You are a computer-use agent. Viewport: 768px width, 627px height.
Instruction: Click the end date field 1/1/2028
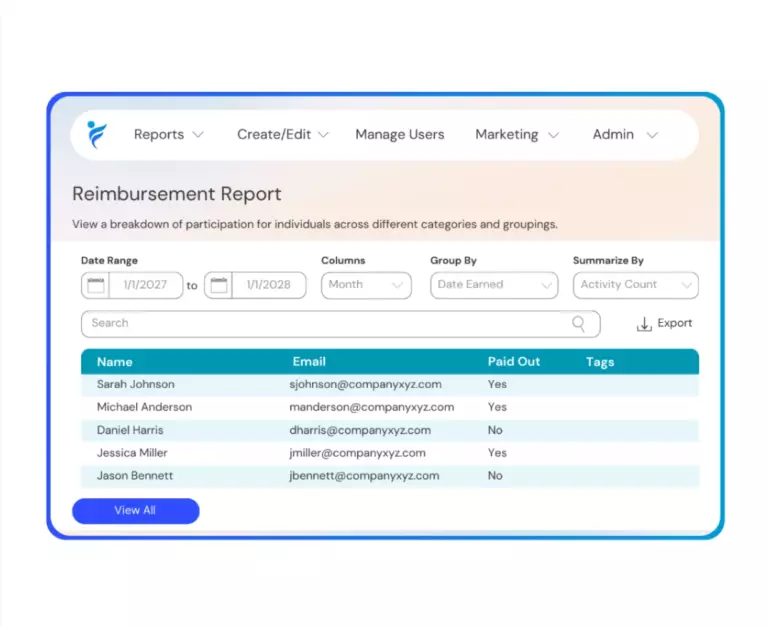pos(268,285)
